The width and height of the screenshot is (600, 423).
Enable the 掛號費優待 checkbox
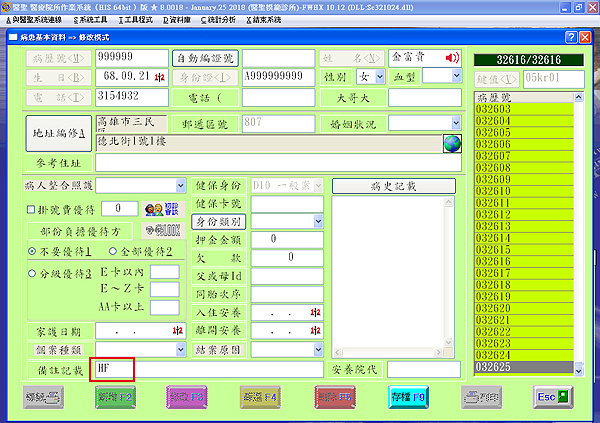(30, 209)
